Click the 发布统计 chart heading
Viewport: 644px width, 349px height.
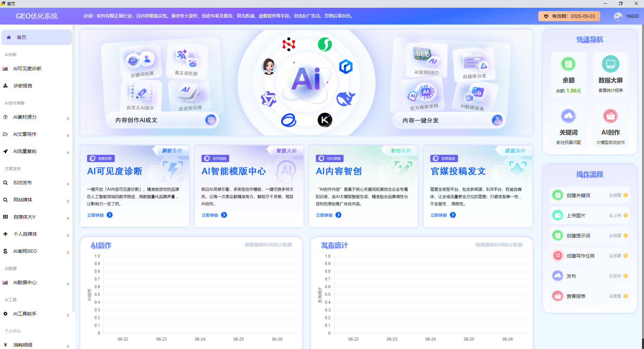[334, 245]
